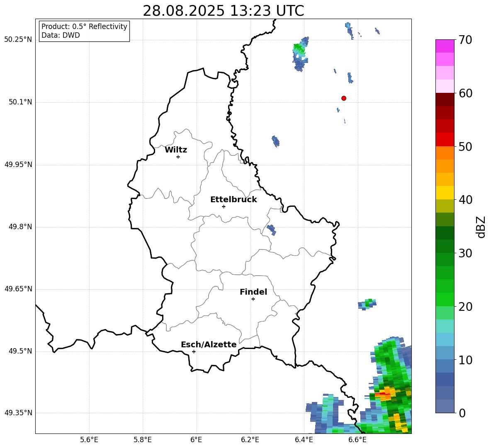Viewport: 491px width, 448px height.
Task: Click the "Findel" city label
Action: 253,292
